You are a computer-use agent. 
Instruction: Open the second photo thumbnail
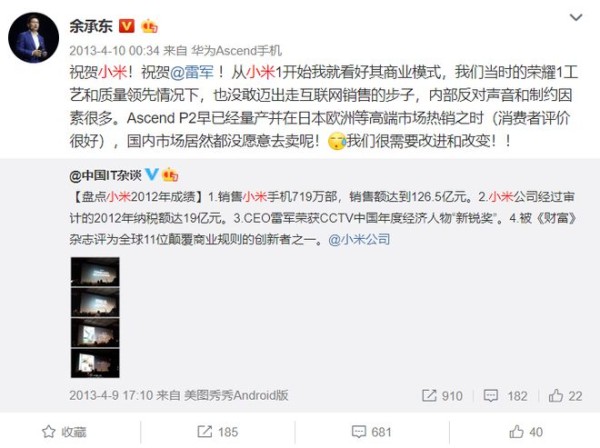[95, 302]
